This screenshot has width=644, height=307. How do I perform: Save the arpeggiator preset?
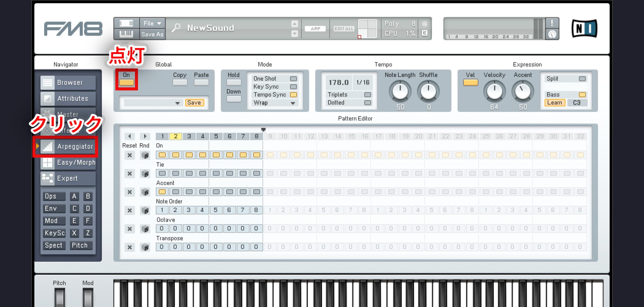pyautogui.click(x=194, y=103)
